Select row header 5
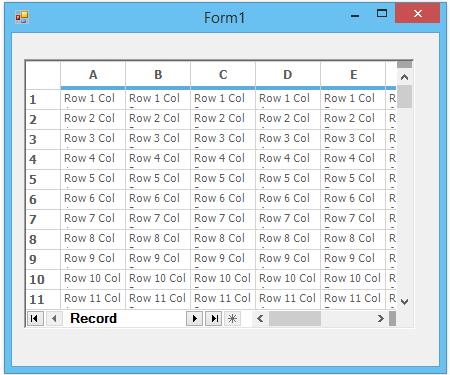Viewport: 450px width, 375px height. tap(43, 179)
